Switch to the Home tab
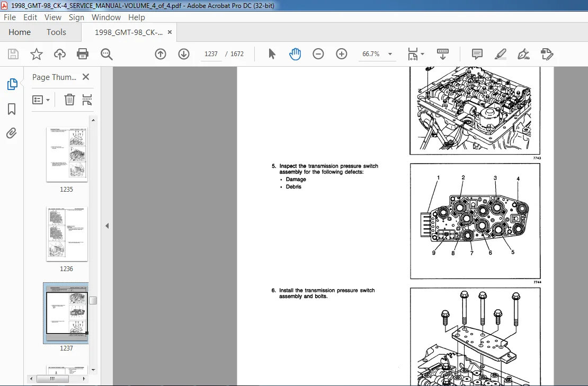Image resolution: width=588 pixels, height=386 pixels. tap(20, 32)
